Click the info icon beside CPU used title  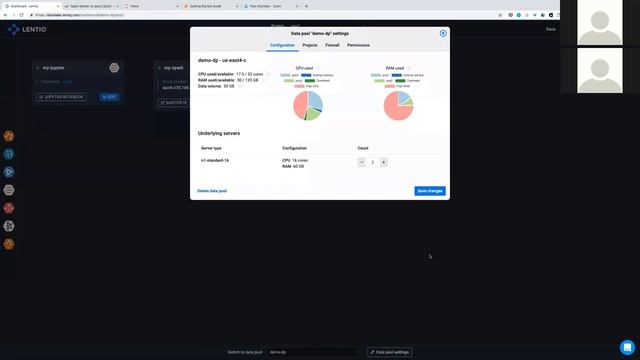coord(318,68)
